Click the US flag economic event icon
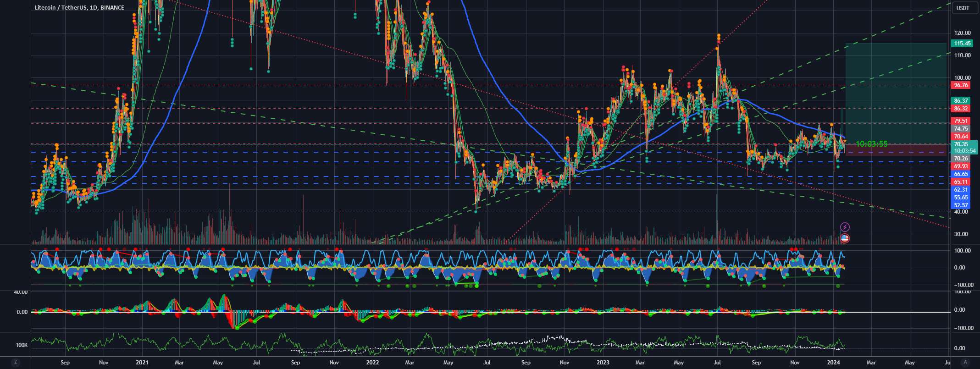This screenshot has width=980, height=369. pyautogui.click(x=845, y=238)
